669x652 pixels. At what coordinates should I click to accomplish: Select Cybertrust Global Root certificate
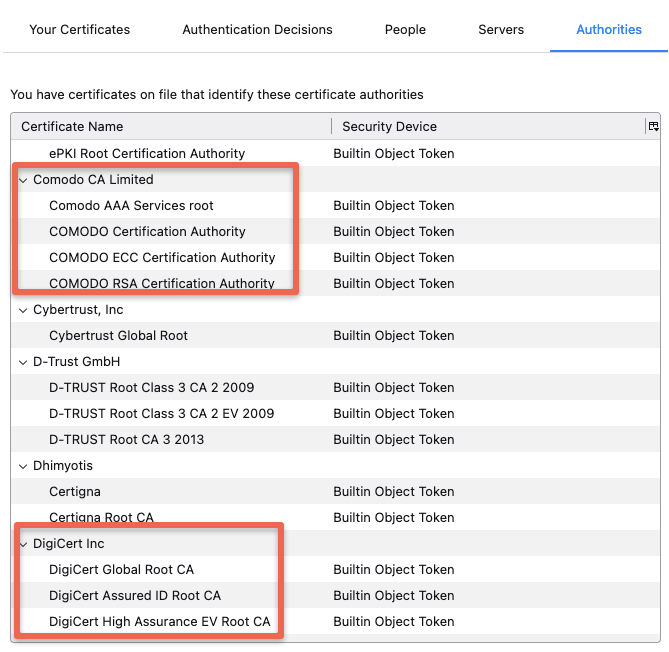tap(335, 335)
